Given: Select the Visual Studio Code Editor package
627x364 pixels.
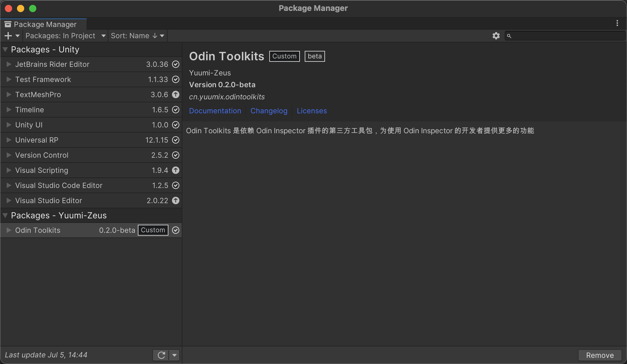Looking at the screenshot, I should [x=91, y=185].
